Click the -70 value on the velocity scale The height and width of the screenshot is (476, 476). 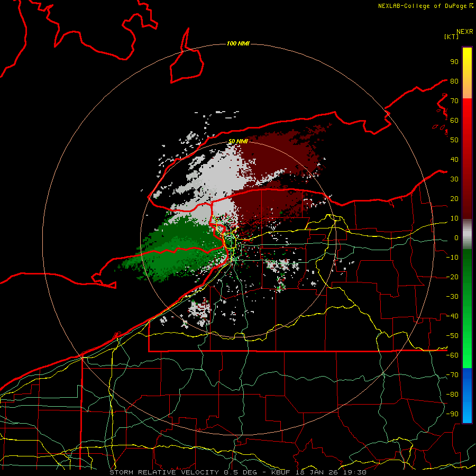[x=452, y=375]
